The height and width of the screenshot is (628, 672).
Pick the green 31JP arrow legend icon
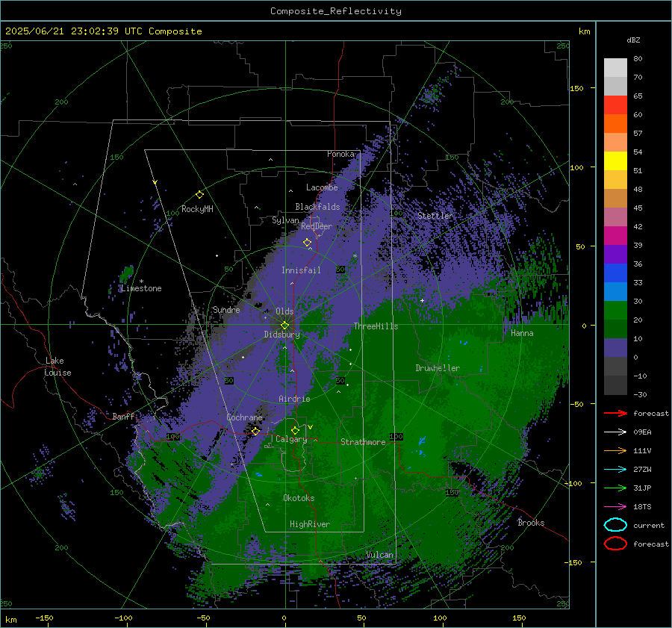(615, 488)
